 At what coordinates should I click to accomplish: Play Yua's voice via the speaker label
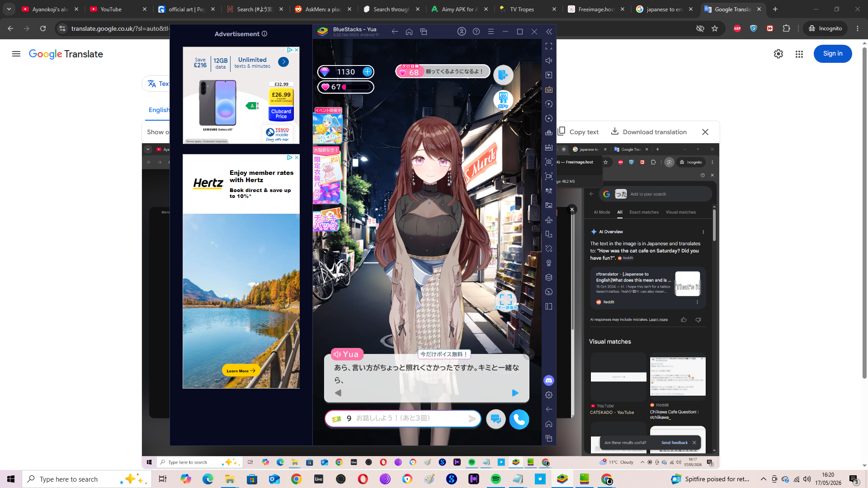point(347,354)
